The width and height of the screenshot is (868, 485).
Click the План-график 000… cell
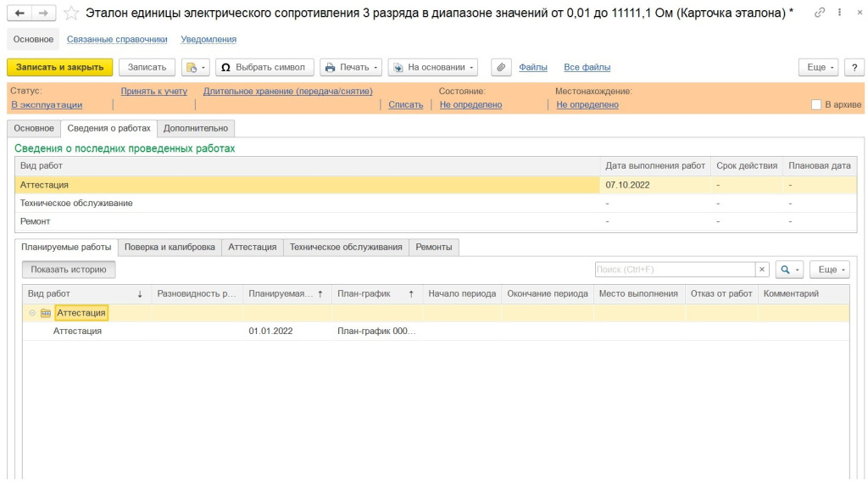tap(376, 331)
